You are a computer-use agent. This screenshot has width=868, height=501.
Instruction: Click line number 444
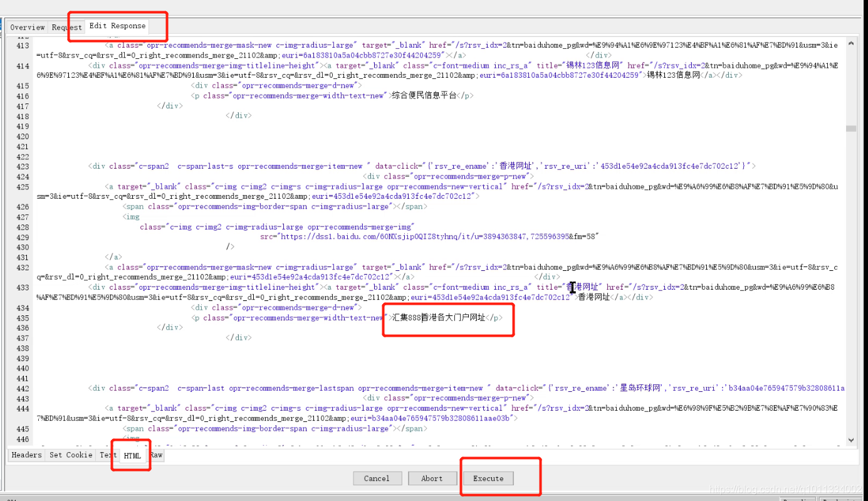23,408
